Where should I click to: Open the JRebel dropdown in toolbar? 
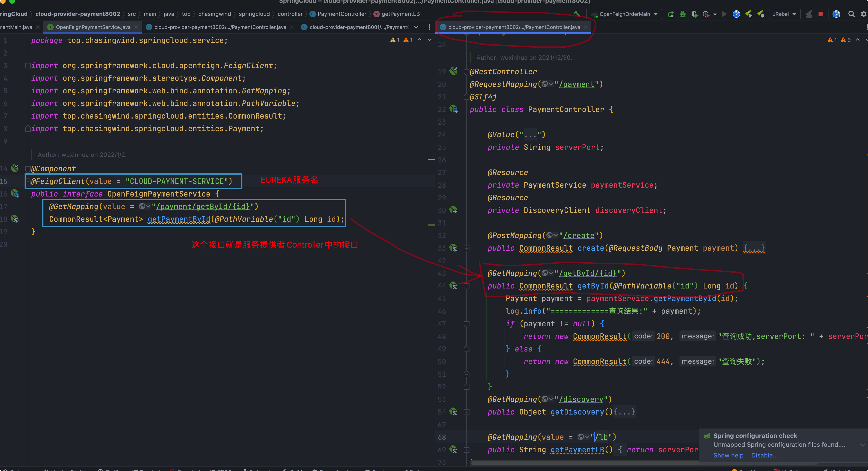pos(784,14)
